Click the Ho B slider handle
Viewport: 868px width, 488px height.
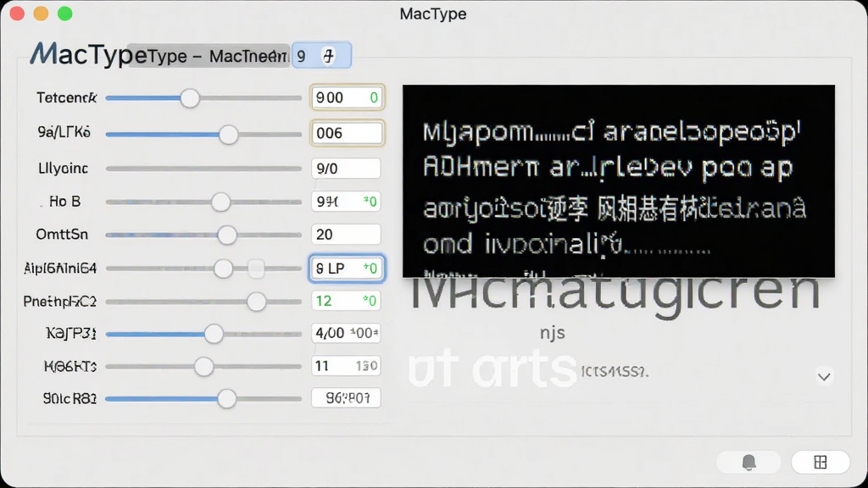pyautogui.click(x=220, y=202)
